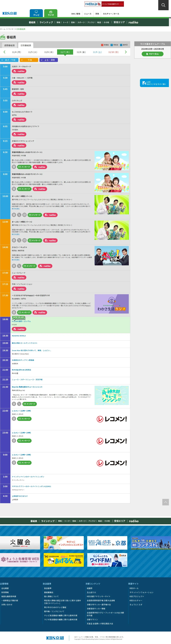
Task: Select date 11/10 (日)
Action: [x=113, y=52]
